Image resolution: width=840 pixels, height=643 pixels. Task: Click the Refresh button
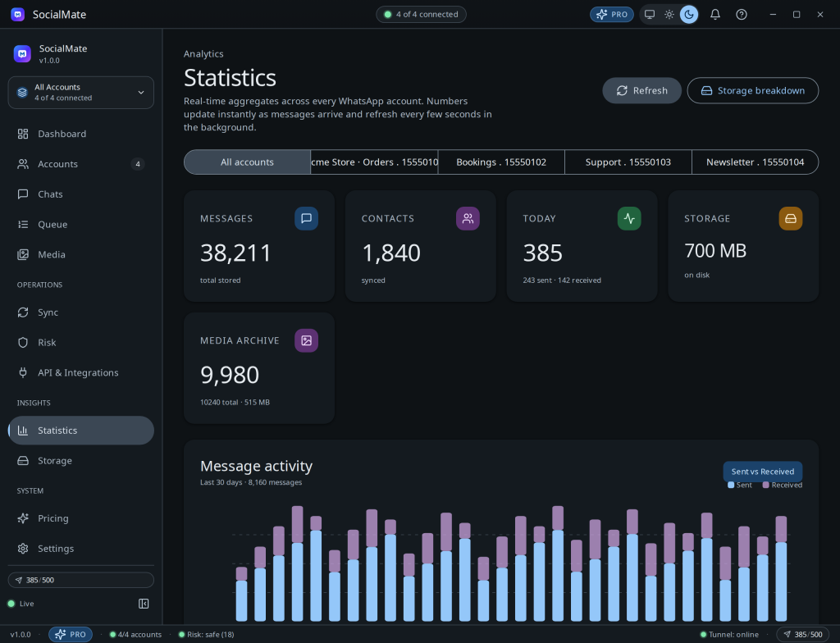pyautogui.click(x=641, y=90)
